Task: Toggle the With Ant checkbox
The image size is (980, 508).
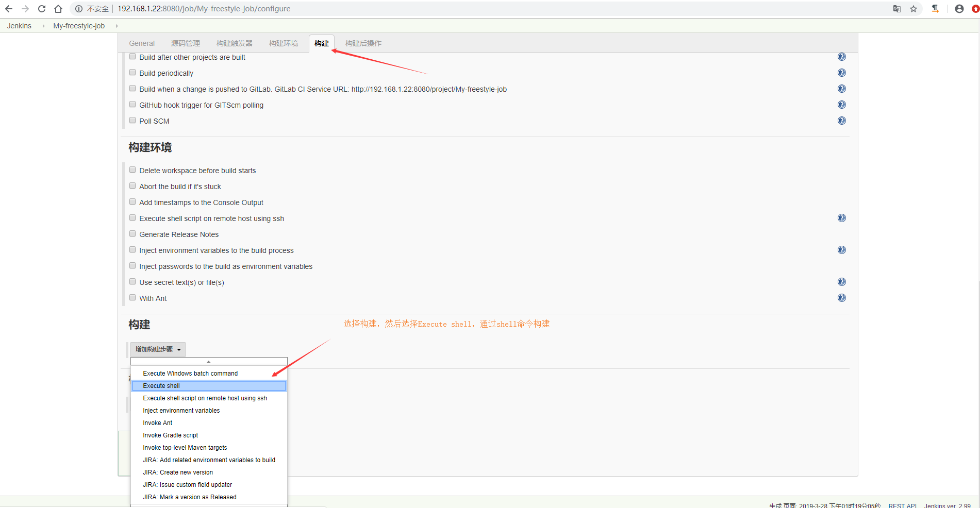Action: point(132,298)
